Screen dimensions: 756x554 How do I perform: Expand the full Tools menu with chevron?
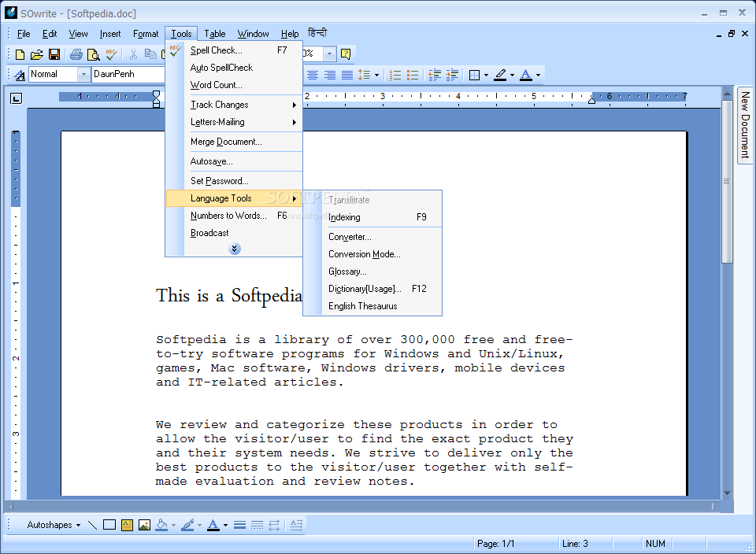tap(235, 249)
